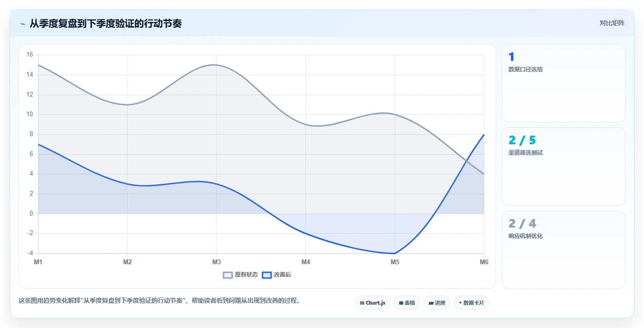This screenshot has width=644, height=328.
Task: Select the 表格 tag chip
Action: coord(407,303)
